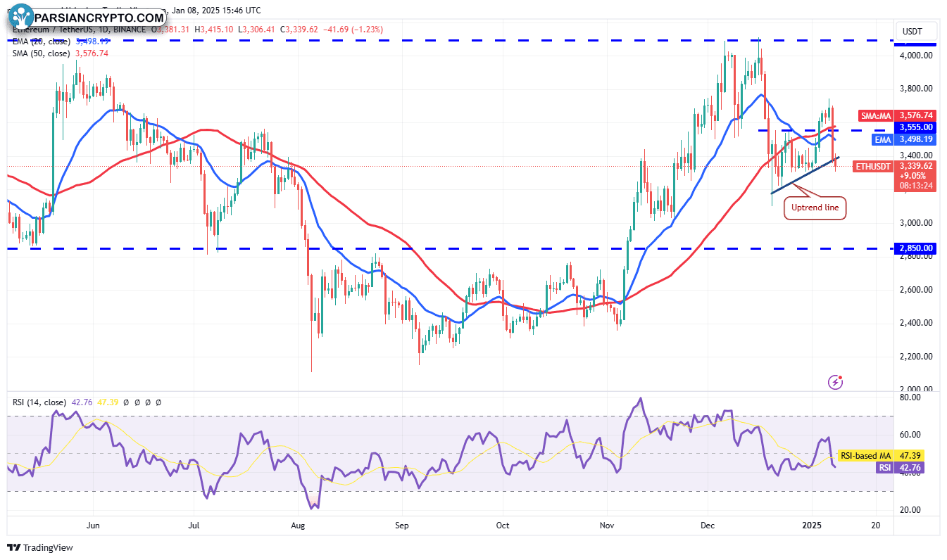947x560 pixels.
Task: Click the 80.00 RSI axis tick
Action: coord(910,397)
